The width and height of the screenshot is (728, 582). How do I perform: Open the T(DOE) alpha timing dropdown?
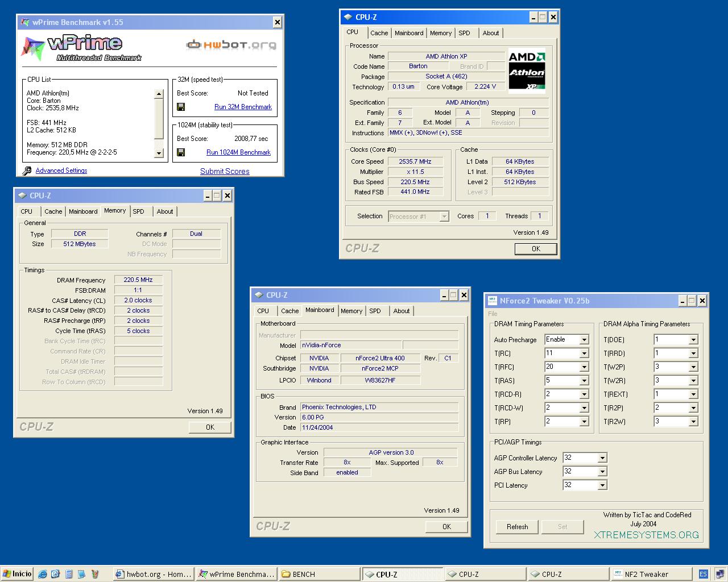click(x=693, y=340)
